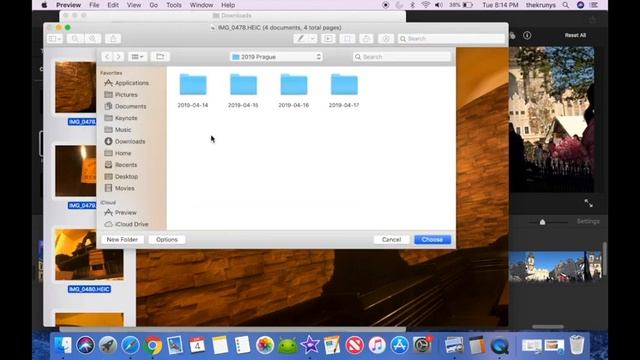Open Photos from the Dock
Image resolution: width=640 pixels, height=360 pixels.
[x=264, y=345]
